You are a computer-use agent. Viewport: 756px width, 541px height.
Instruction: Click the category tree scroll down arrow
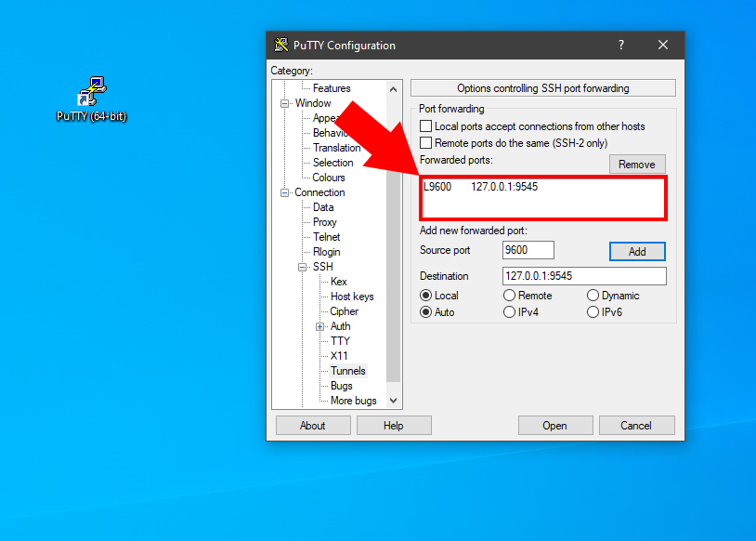[x=394, y=401]
